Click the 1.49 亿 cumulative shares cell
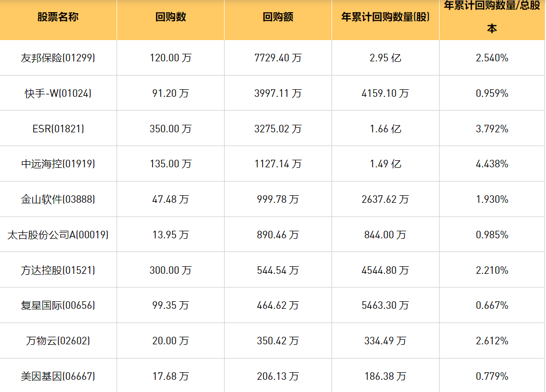Viewport: 546px width, 392px height. pyautogui.click(x=385, y=164)
